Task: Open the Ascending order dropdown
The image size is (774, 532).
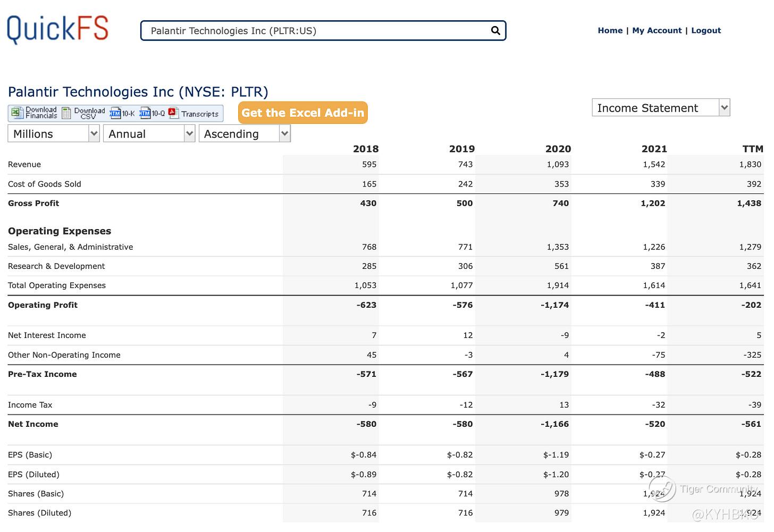Action: (245, 134)
